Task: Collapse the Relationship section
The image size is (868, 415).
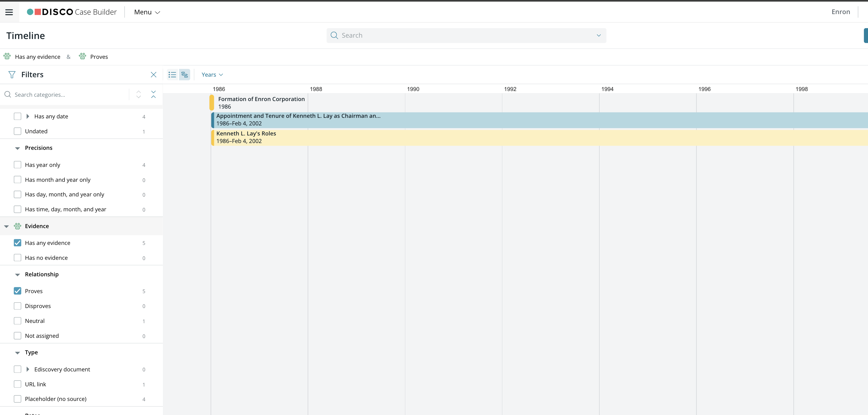Action: coord(18,274)
